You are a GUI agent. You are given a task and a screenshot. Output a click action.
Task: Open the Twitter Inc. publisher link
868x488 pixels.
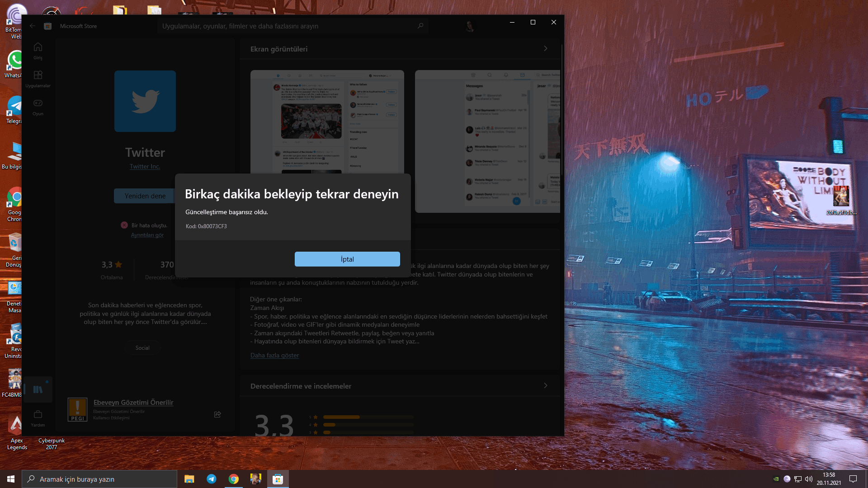[x=145, y=166]
